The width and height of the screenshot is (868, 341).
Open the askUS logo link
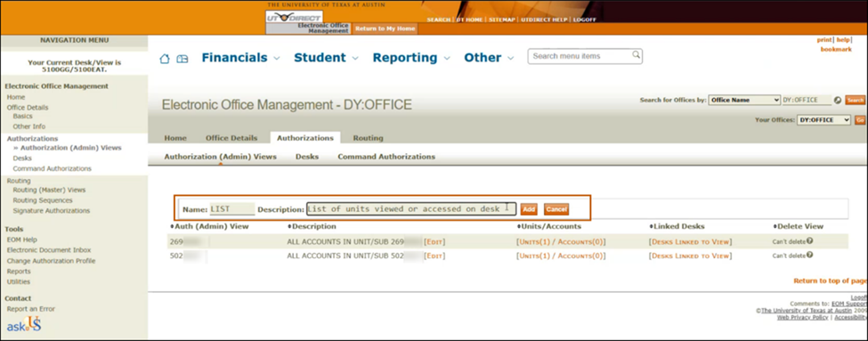[x=24, y=325]
